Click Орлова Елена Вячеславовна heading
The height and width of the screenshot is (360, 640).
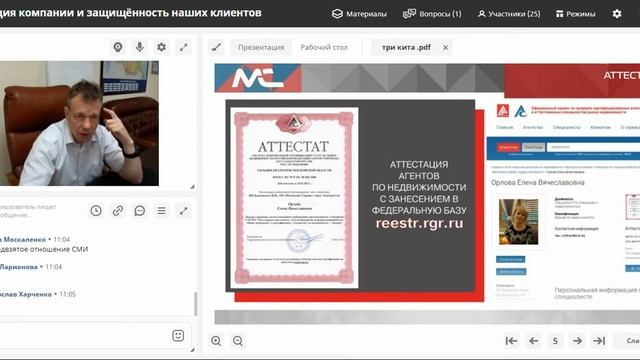[x=538, y=182]
